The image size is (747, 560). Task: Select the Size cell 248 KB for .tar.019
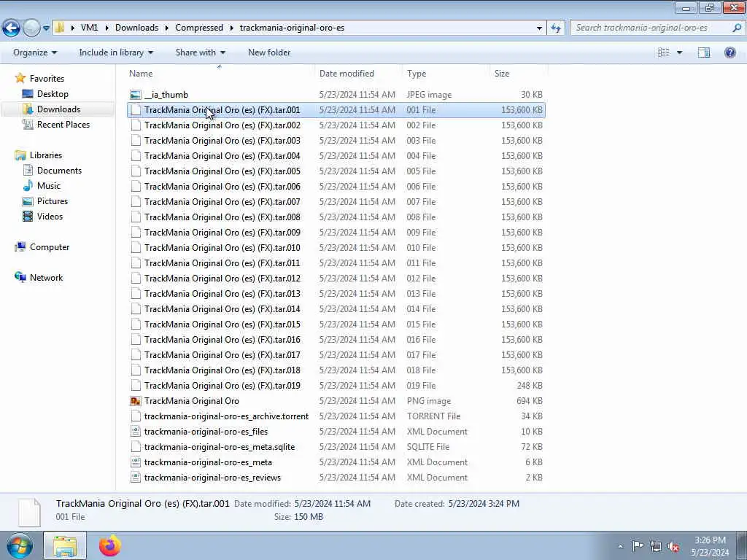pos(530,385)
